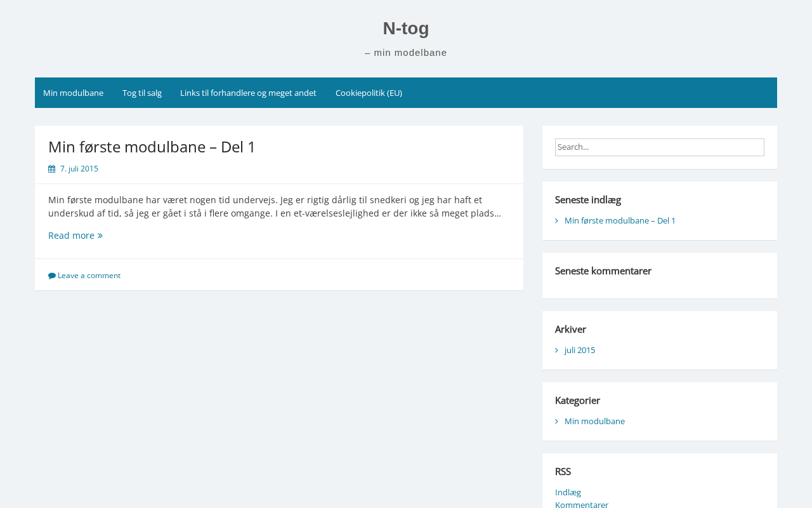Open Links til forhandlere og meget andet
The width and height of the screenshot is (812, 508).
pyautogui.click(x=248, y=93)
